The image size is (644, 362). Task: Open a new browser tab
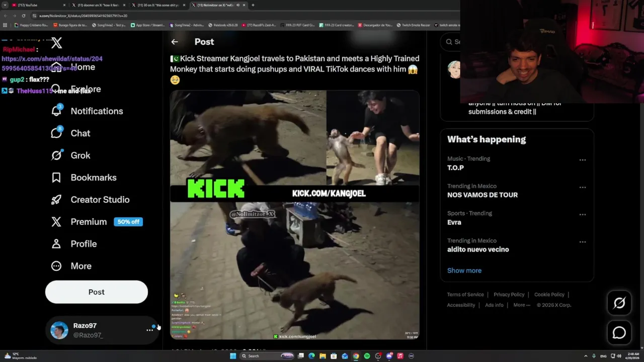(253, 5)
